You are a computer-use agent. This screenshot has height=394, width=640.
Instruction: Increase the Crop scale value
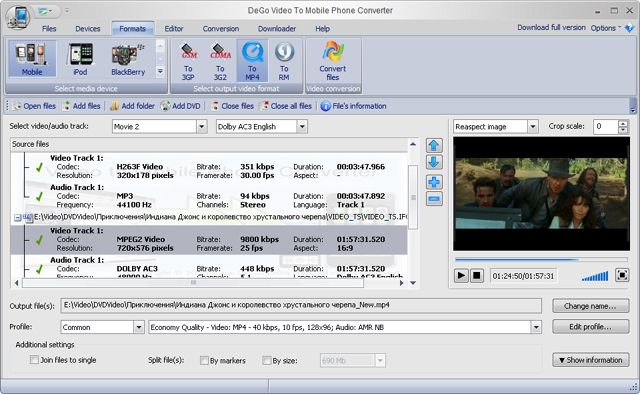pos(623,124)
